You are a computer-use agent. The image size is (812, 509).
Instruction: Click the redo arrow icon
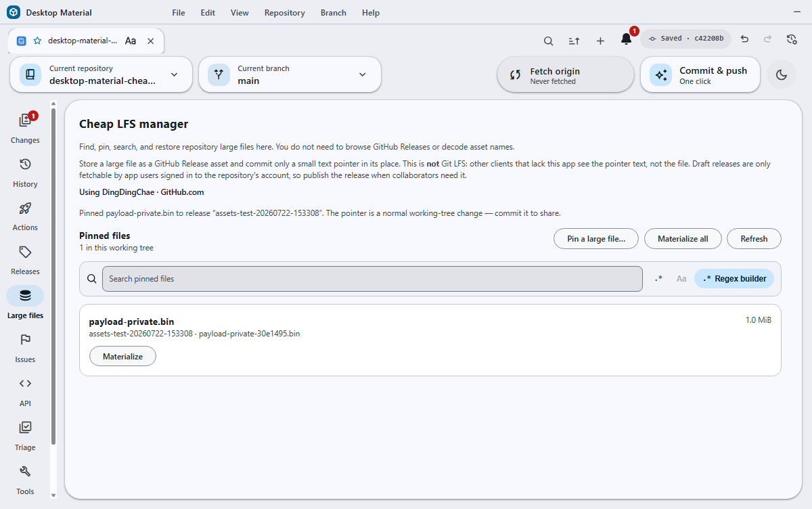coord(768,39)
